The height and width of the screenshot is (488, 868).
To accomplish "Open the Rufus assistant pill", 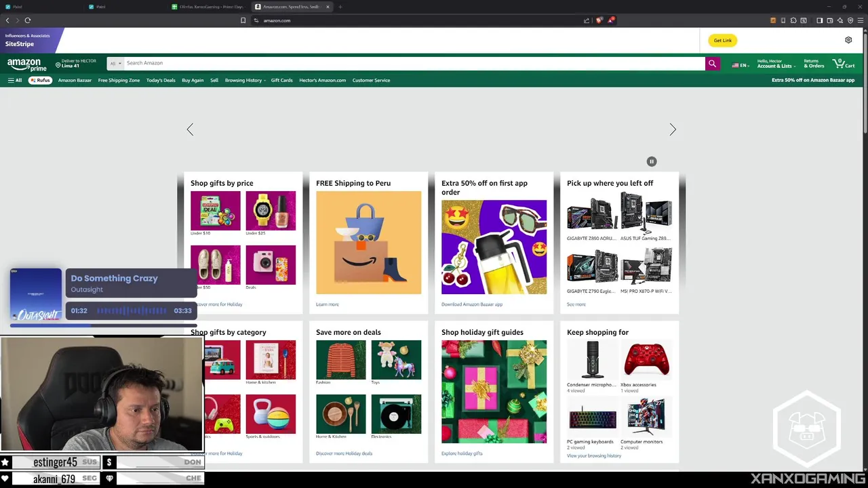I will 40,80.
